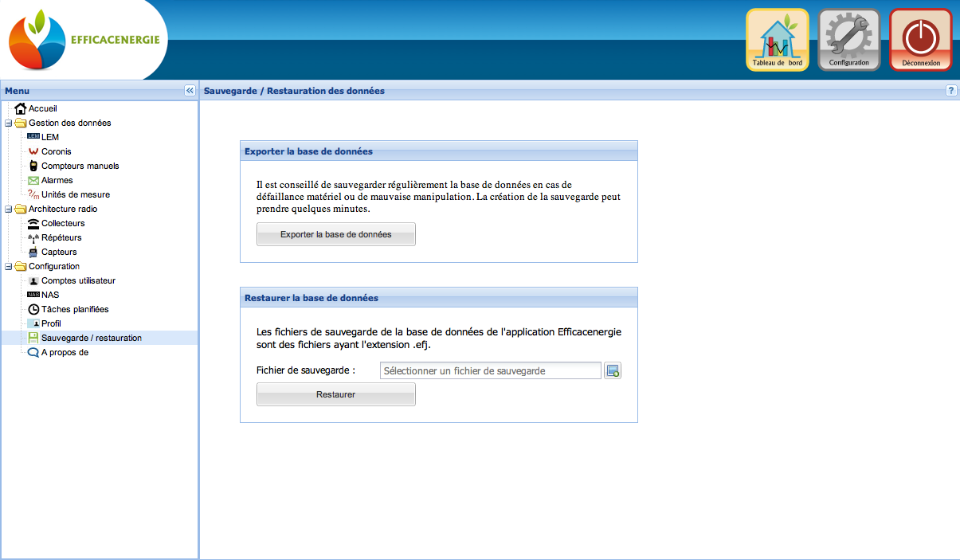Collapse the Configuration tree node
Screen dimensions: 960x560
[8, 267]
